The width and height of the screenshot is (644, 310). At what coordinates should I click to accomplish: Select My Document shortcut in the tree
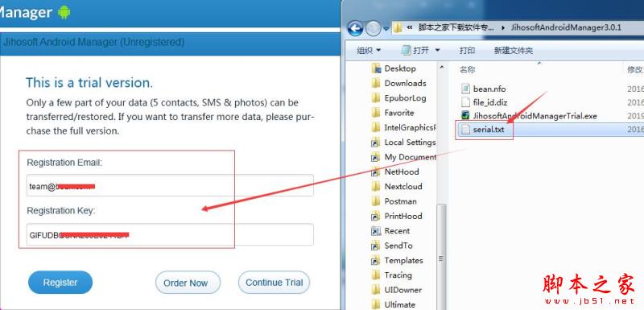pos(410,157)
